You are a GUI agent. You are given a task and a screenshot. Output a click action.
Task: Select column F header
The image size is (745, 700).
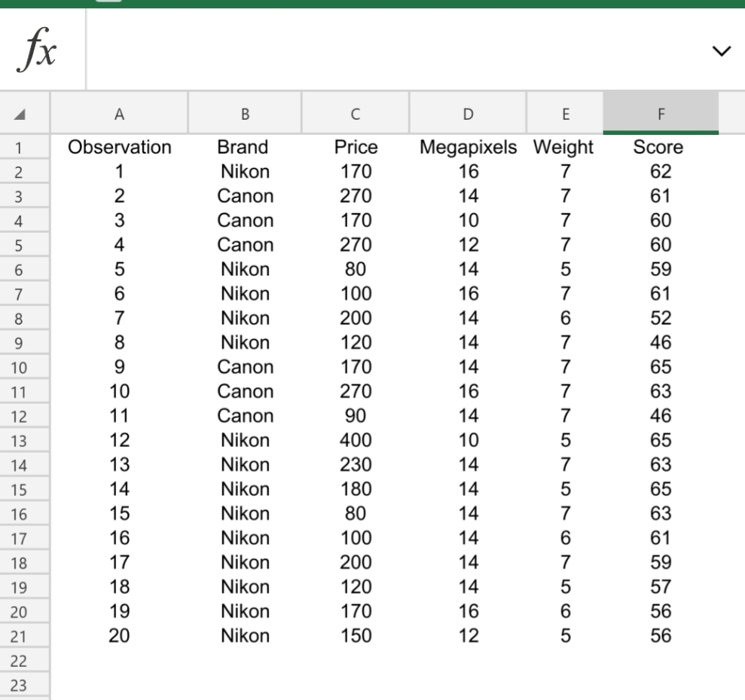click(660, 112)
